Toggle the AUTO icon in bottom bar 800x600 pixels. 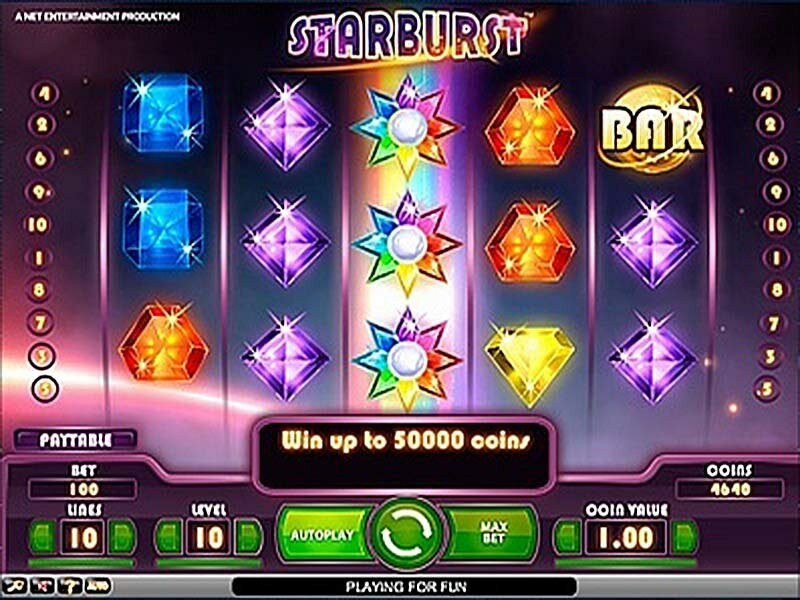(97, 586)
